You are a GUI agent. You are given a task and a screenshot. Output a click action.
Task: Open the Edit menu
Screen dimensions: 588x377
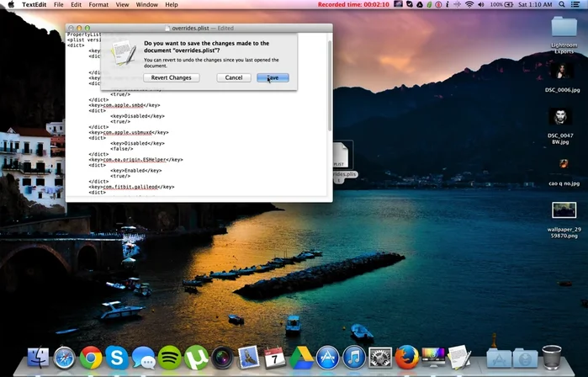(x=76, y=4)
